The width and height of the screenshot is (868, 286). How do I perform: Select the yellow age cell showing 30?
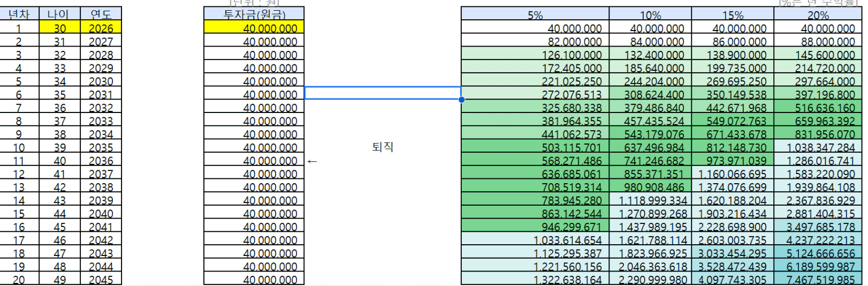pyautogui.click(x=59, y=28)
